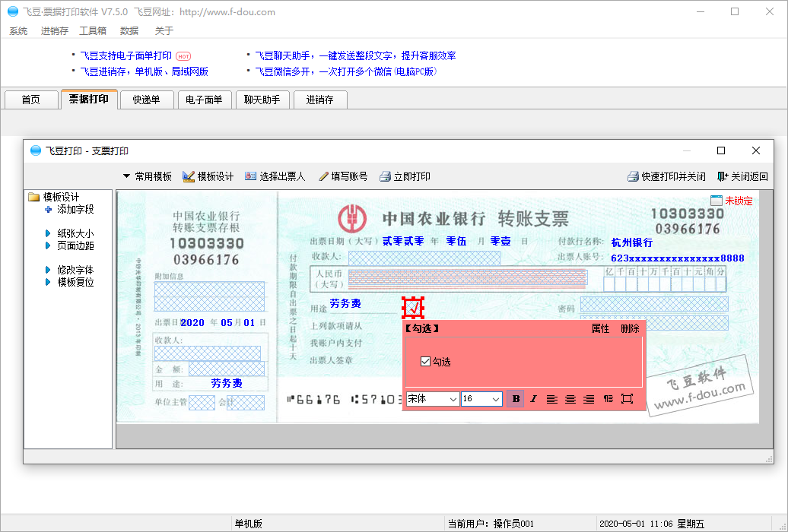Click the 附加信息 box on the stub
Viewport: 788px width, 532px height.
tap(209, 296)
